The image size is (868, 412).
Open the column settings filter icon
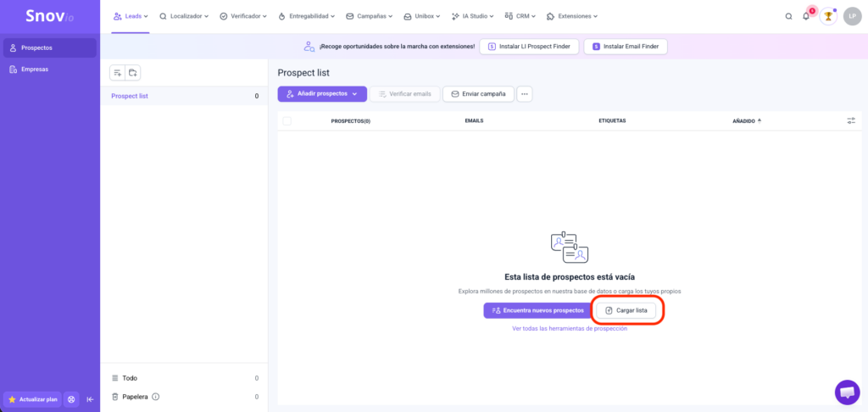pyautogui.click(x=851, y=121)
